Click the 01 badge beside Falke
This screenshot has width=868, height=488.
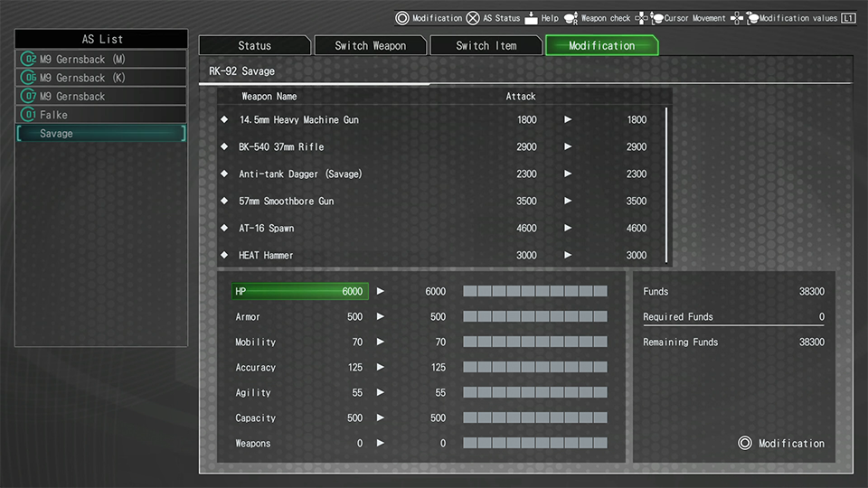(30, 115)
